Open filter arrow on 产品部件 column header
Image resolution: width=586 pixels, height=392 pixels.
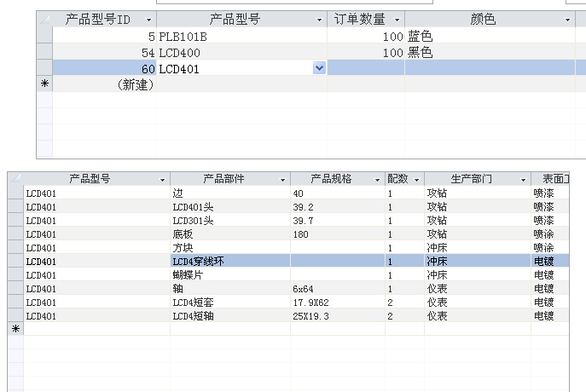coord(282,180)
